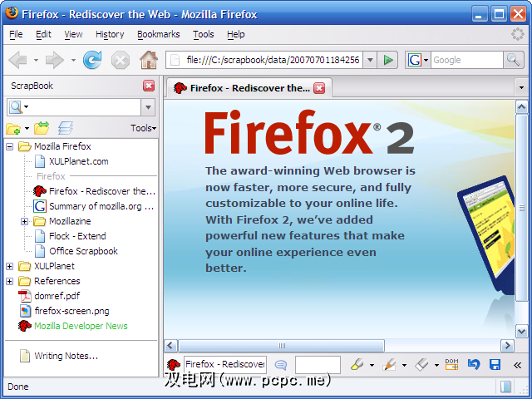Activate the DOM Eraser tool
The width and height of the screenshot is (532, 399).
click(x=451, y=365)
